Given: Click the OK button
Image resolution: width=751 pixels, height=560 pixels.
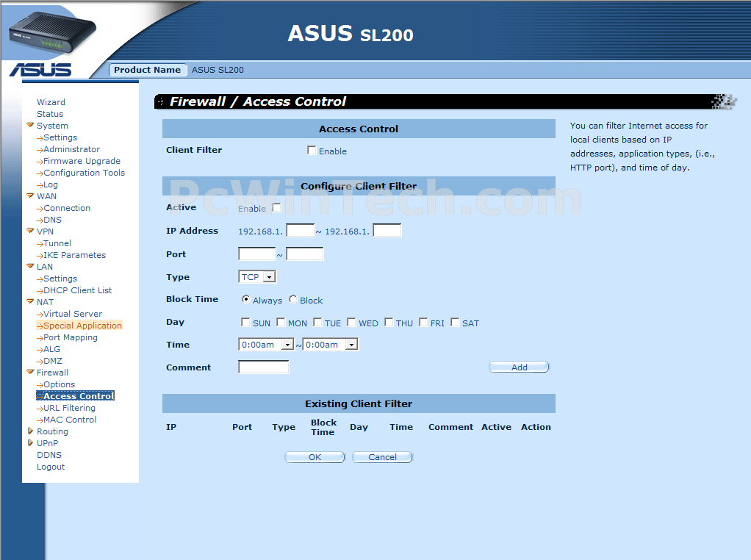Looking at the screenshot, I should (315, 457).
